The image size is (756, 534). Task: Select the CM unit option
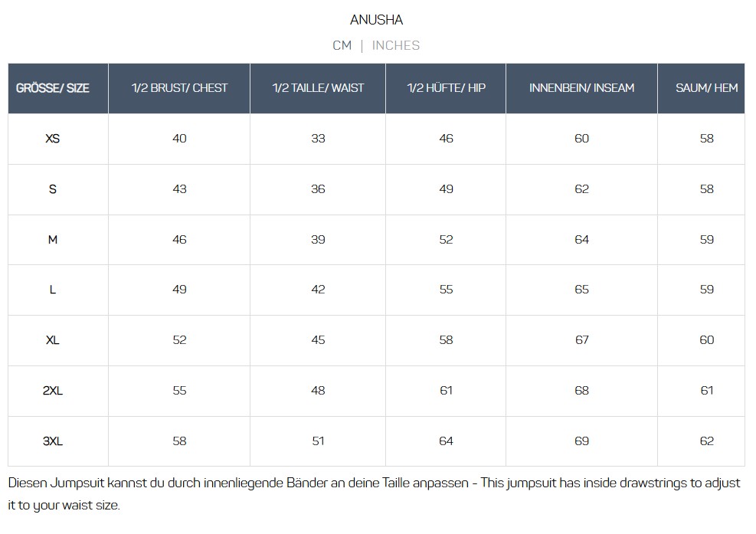coord(342,45)
